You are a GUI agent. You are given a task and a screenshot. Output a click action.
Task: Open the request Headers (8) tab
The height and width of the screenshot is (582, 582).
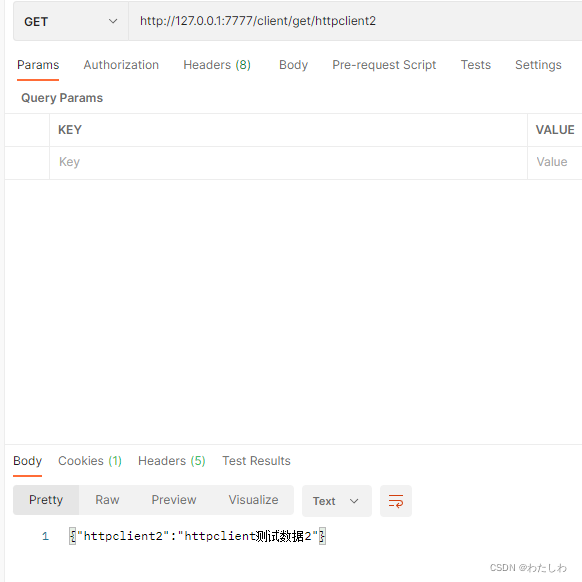(x=217, y=65)
